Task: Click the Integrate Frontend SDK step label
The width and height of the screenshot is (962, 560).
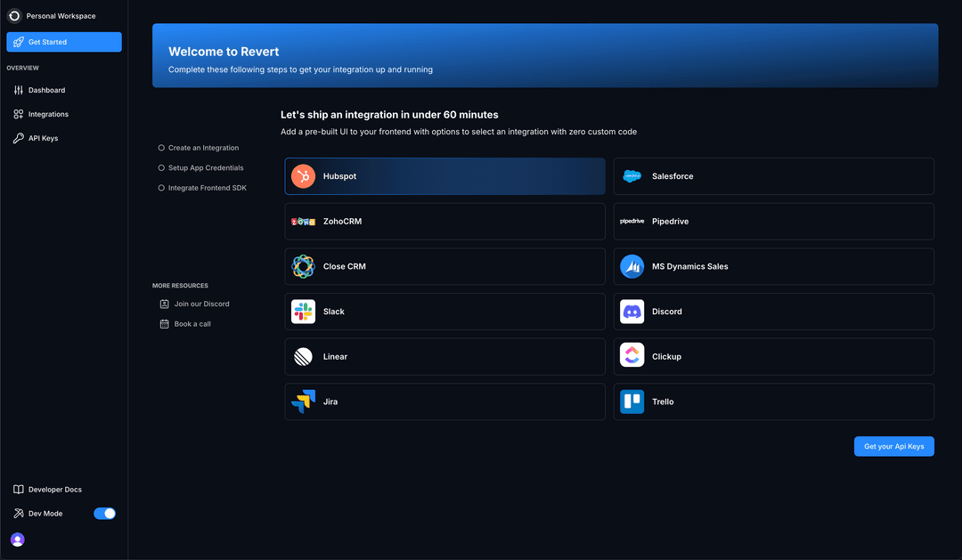Action: (208, 188)
